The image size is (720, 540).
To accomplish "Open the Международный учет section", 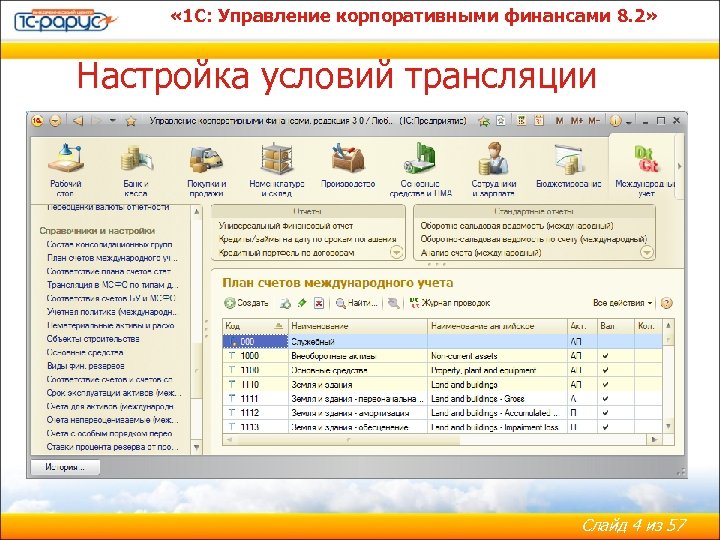I will point(645,170).
